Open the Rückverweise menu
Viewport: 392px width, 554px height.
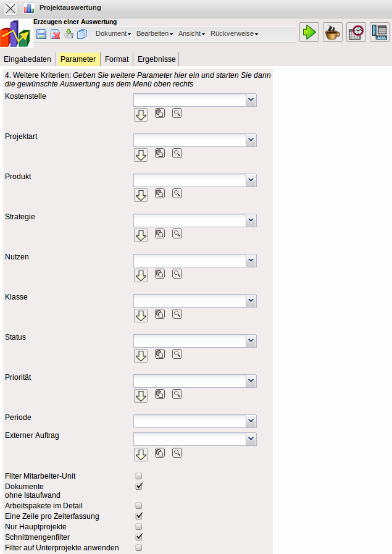point(234,34)
